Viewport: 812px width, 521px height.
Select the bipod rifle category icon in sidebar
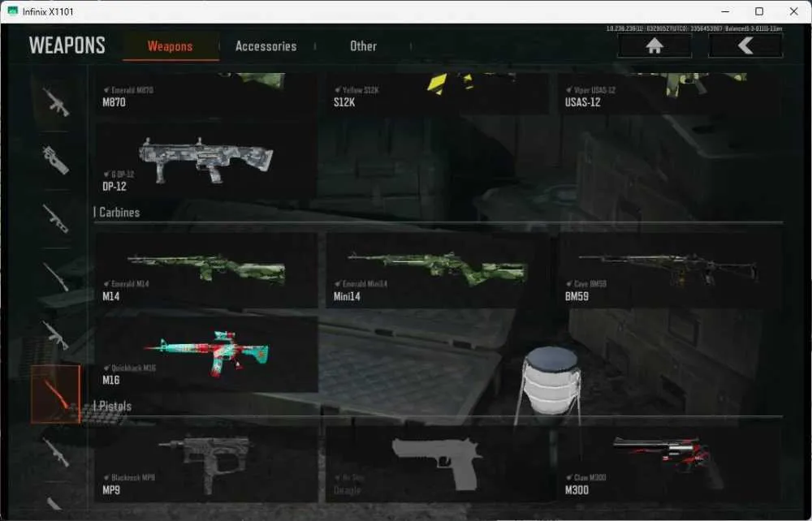pyautogui.click(x=55, y=218)
